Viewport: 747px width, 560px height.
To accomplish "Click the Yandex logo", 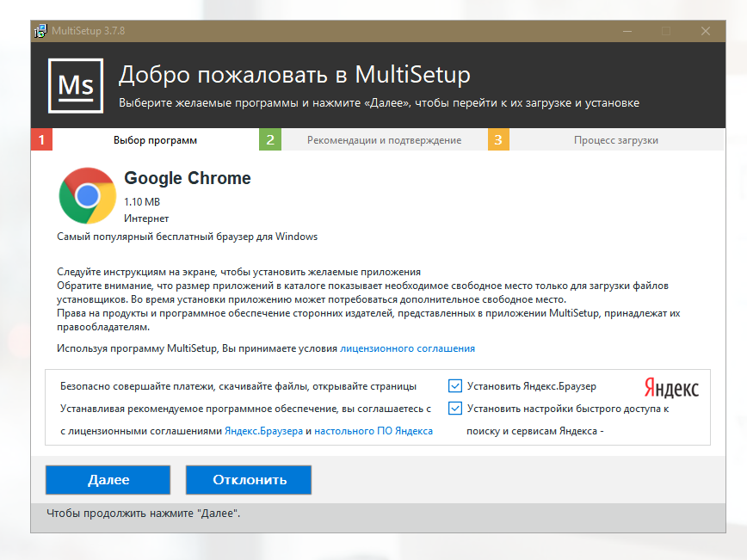I will (670, 386).
